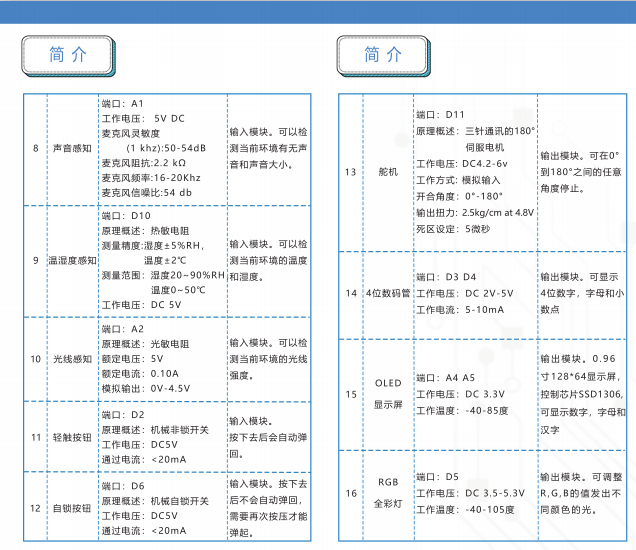Click 原理概述: 机械非锁开关 line
The image size is (636, 550).
click(155, 430)
